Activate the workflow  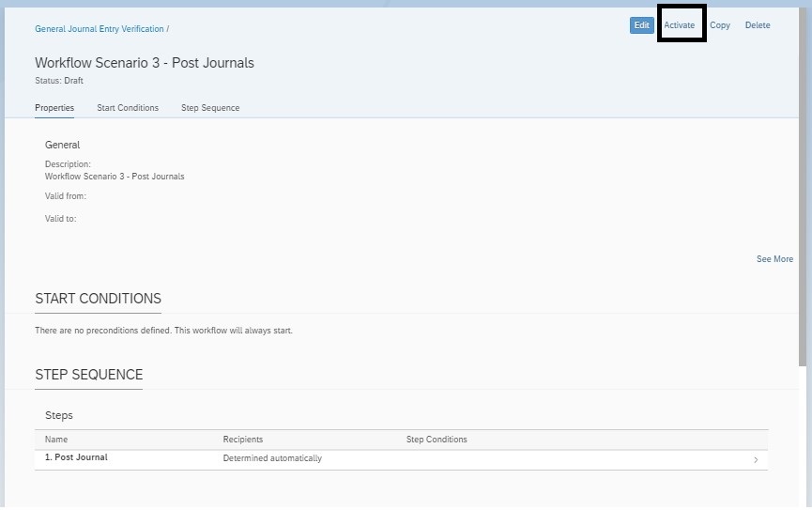point(680,24)
